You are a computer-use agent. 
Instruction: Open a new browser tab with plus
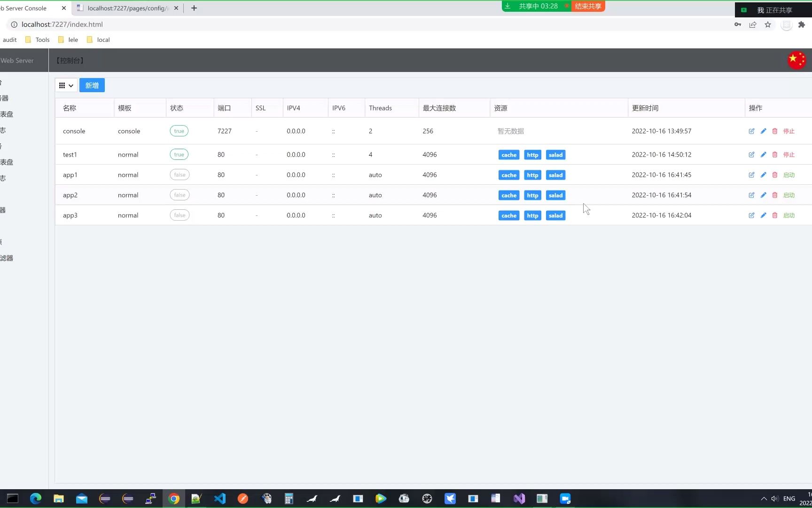(x=194, y=8)
